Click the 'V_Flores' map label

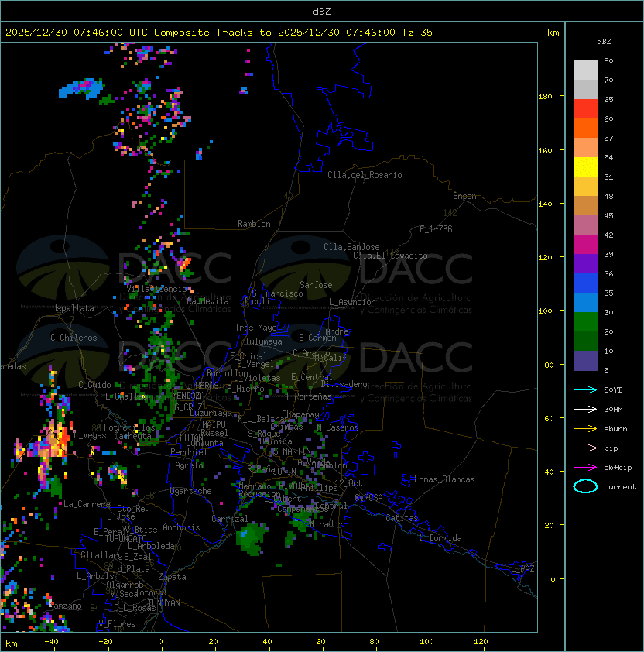click(x=117, y=624)
